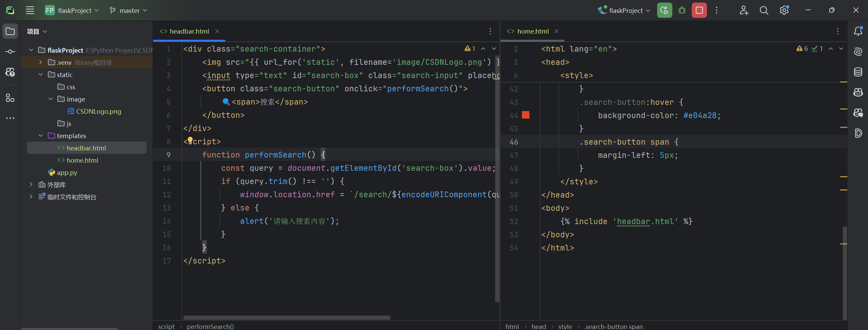This screenshot has height=330, width=868.
Task: Open the 项目 view dropdown
Action: point(37,32)
